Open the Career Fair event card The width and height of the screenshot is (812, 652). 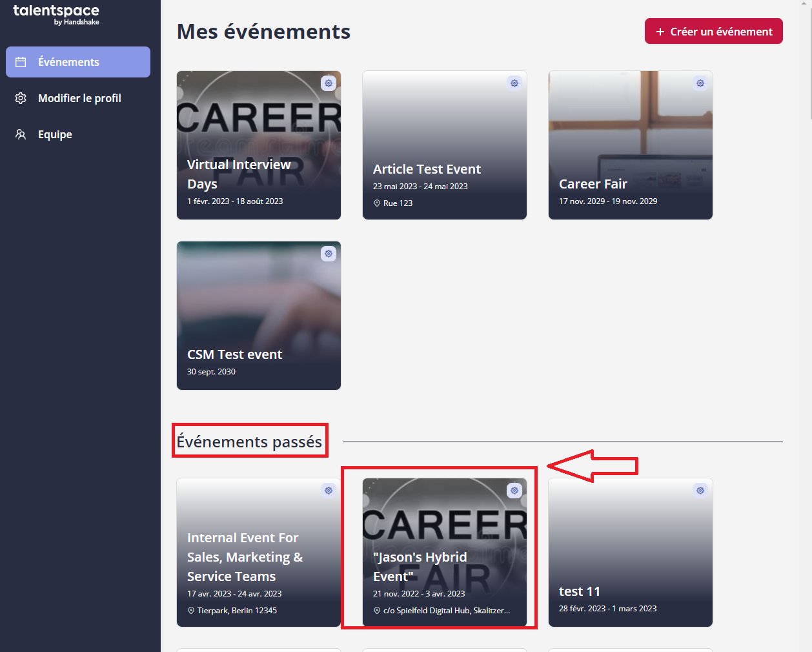[x=631, y=145]
